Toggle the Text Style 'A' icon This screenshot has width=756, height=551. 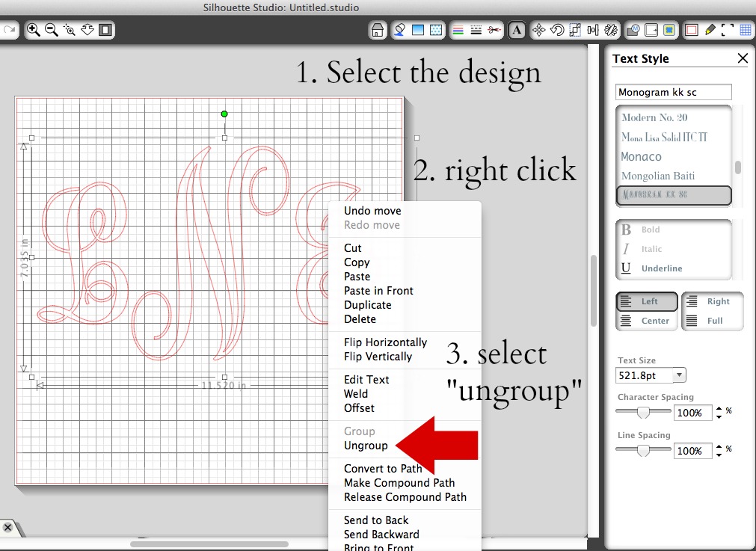(517, 30)
